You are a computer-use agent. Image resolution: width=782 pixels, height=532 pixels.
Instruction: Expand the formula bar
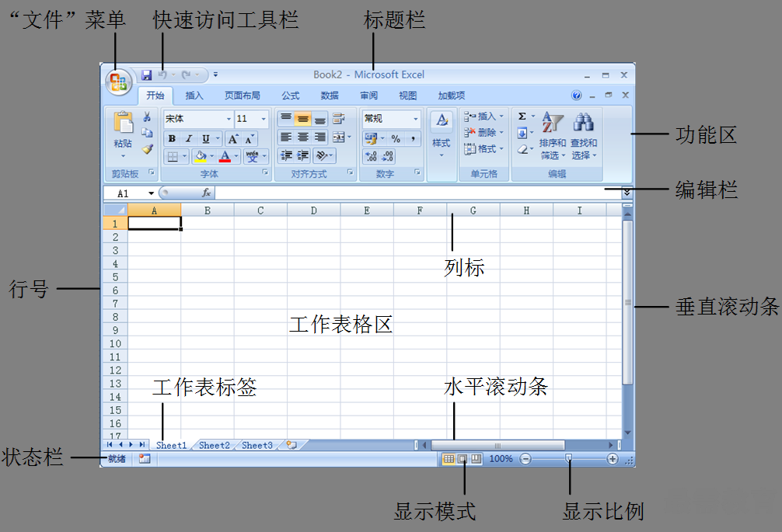(x=627, y=193)
